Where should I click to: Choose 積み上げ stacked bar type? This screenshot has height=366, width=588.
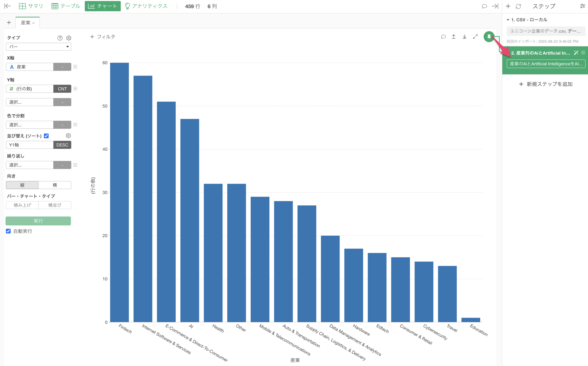(22, 205)
